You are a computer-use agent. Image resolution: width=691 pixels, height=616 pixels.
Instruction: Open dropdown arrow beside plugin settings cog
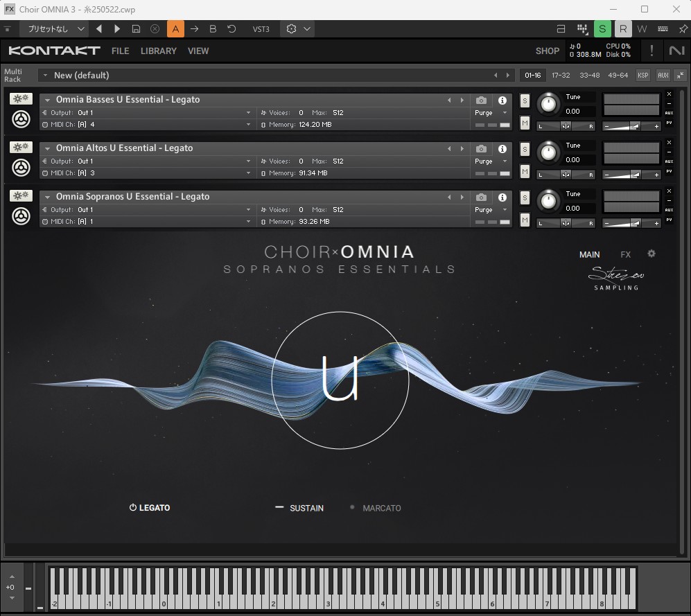pos(307,29)
